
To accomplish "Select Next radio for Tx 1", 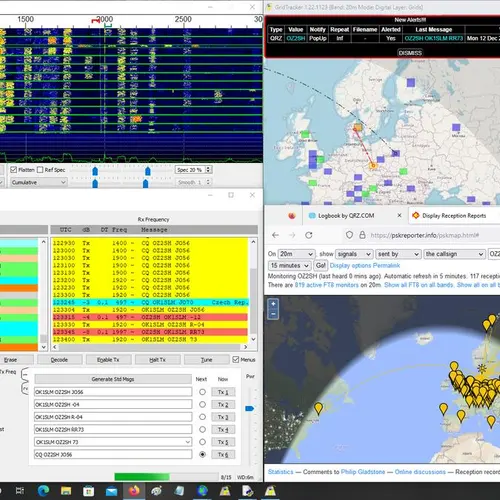I will (202, 392).
